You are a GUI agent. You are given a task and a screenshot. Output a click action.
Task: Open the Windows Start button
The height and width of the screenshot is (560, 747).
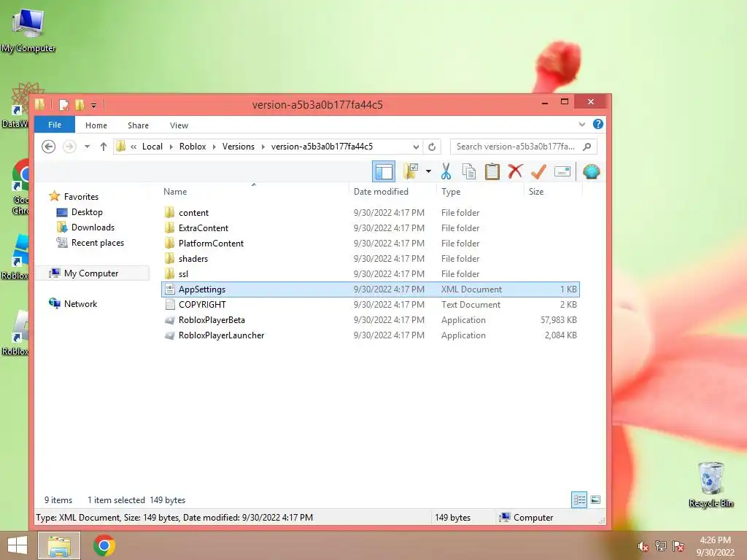(x=18, y=545)
